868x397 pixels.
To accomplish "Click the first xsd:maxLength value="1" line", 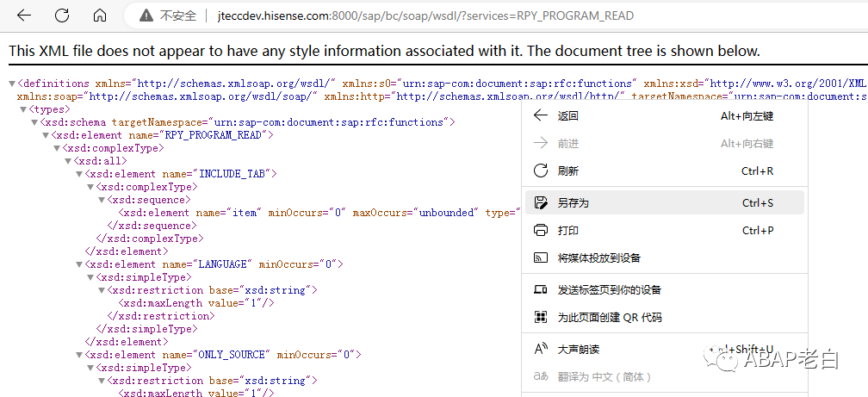I will point(196,303).
